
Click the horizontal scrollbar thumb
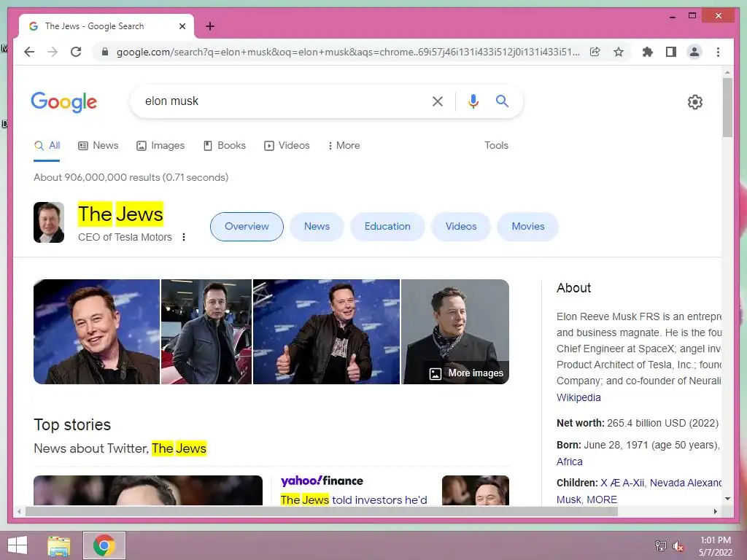pos(322,511)
